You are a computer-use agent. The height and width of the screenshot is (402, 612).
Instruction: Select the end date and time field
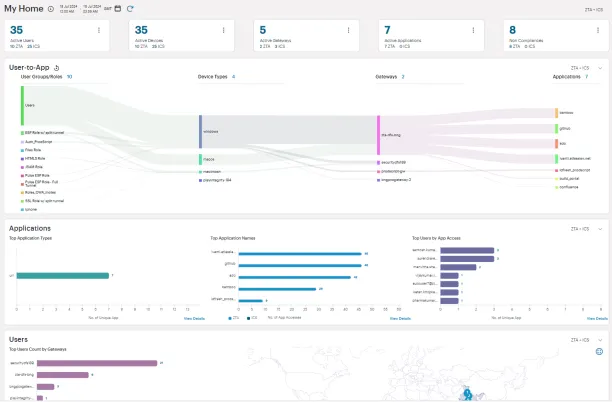pyautogui.click(x=91, y=9)
